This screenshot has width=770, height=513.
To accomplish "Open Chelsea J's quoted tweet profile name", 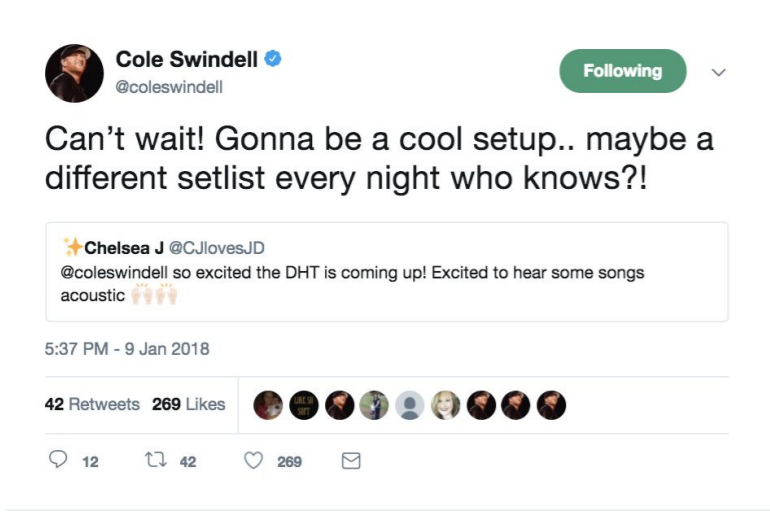I will pos(124,248).
